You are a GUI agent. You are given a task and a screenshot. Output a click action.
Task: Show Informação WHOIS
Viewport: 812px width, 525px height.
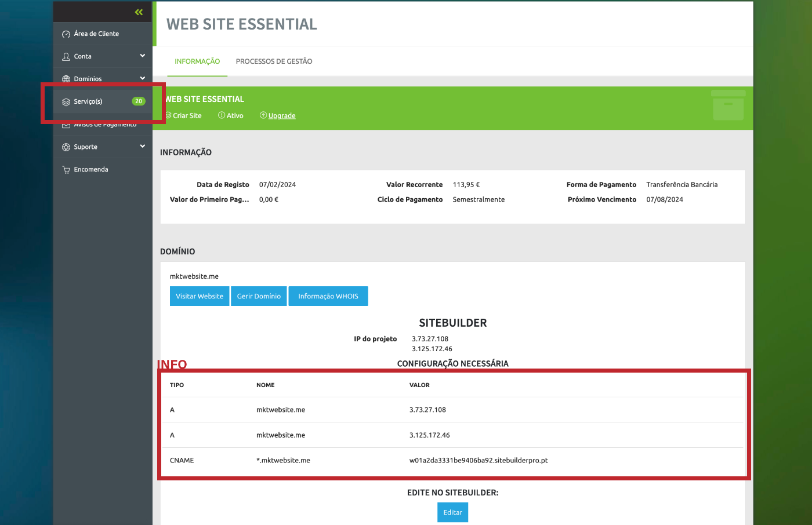(x=328, y=296)
